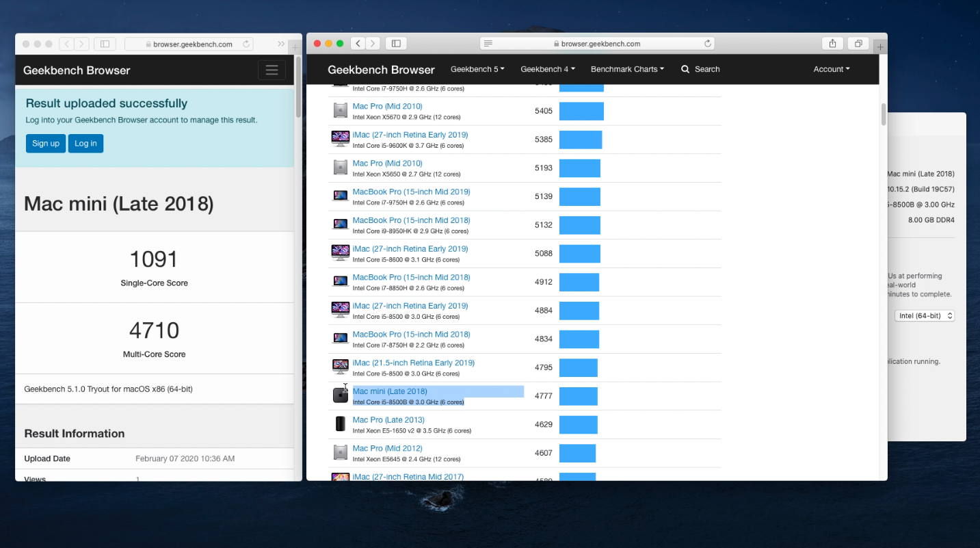Click MacBook Pro i7-8750H device icon

coord(340,338)
